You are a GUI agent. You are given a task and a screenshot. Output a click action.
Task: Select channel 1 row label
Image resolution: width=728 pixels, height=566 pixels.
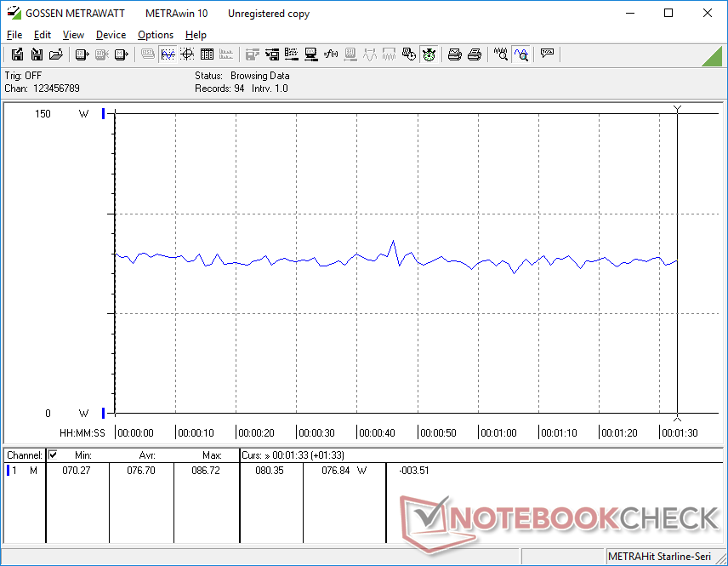pyautogui.click(x=23, y=471)
